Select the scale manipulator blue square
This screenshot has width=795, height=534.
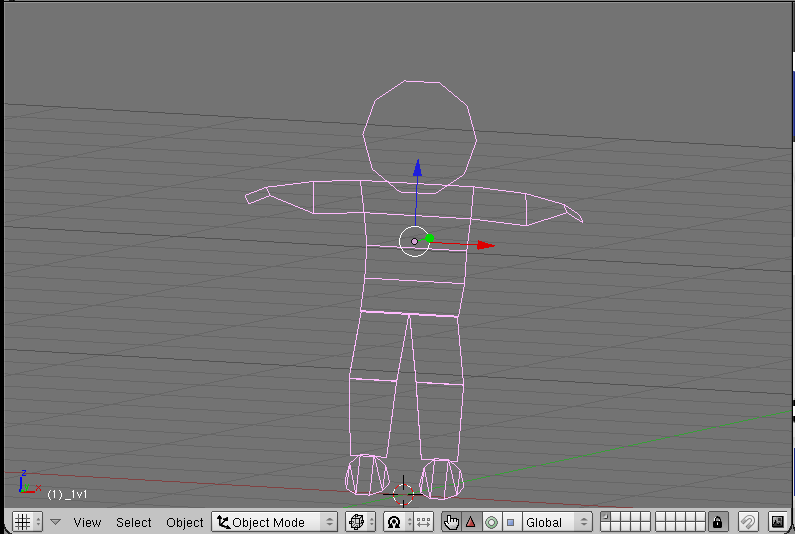[511, 522]
